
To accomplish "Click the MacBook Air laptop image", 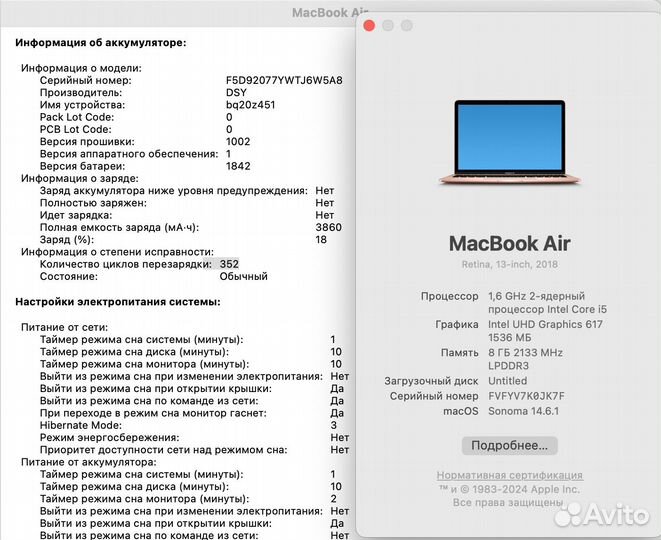I will tap(510, 142).
